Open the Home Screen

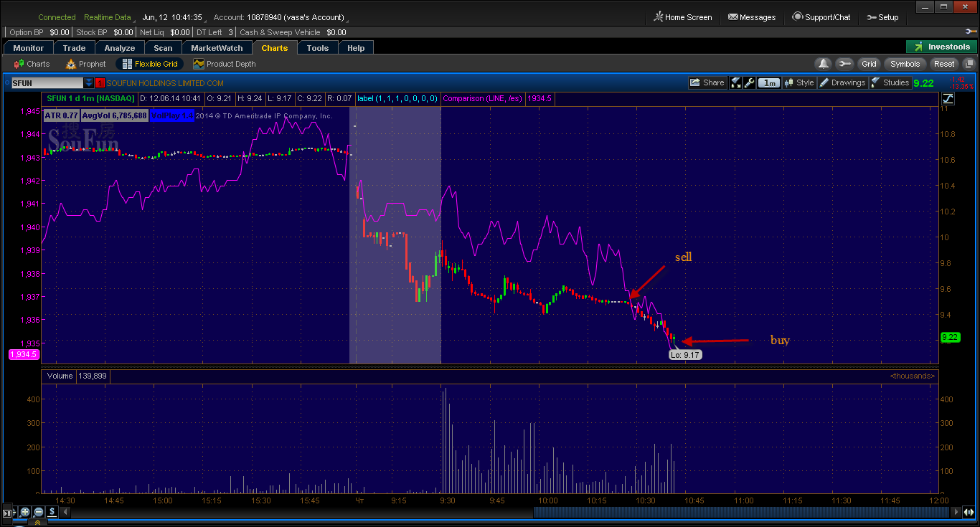tap(682, 17)
